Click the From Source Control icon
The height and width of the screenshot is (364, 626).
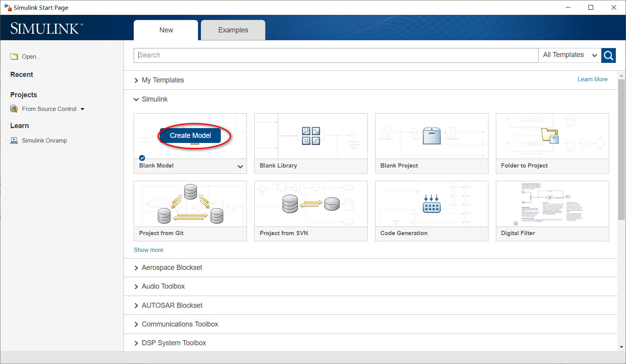point(14,109)
